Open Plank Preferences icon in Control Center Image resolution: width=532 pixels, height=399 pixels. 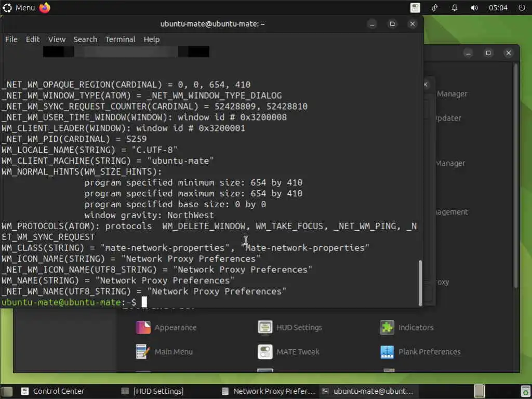tap(387, 352)
